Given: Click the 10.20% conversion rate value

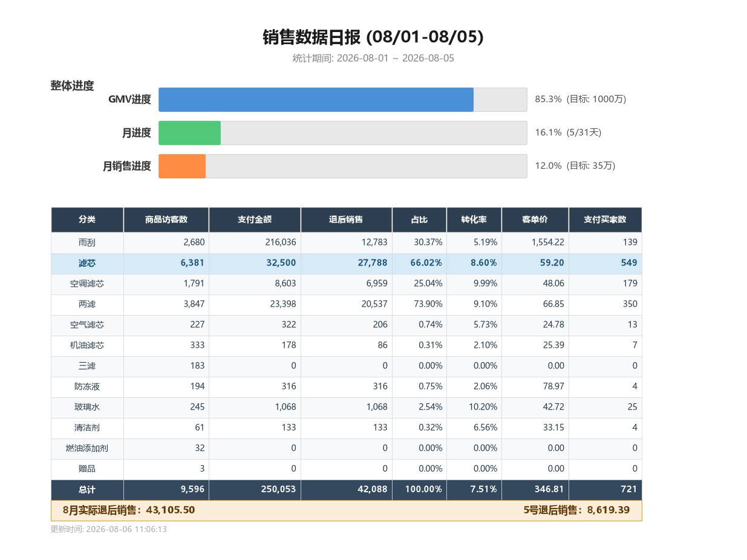Looking at the screenshot, I should coord(483,407).
